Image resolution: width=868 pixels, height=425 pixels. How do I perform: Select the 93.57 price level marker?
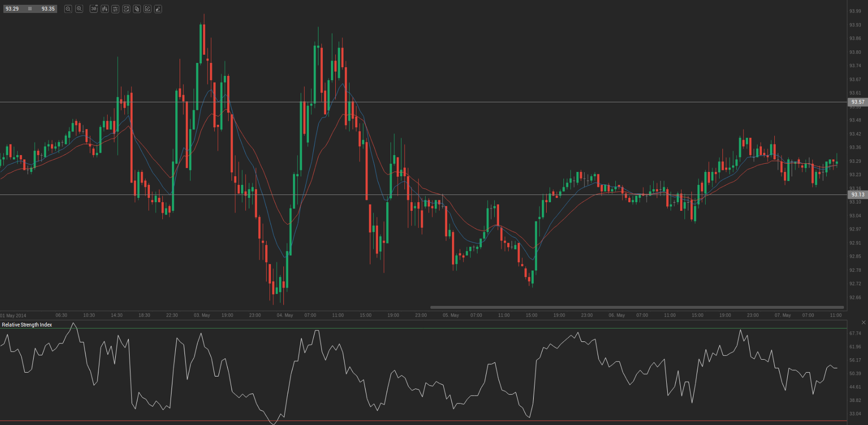point(857,102)
